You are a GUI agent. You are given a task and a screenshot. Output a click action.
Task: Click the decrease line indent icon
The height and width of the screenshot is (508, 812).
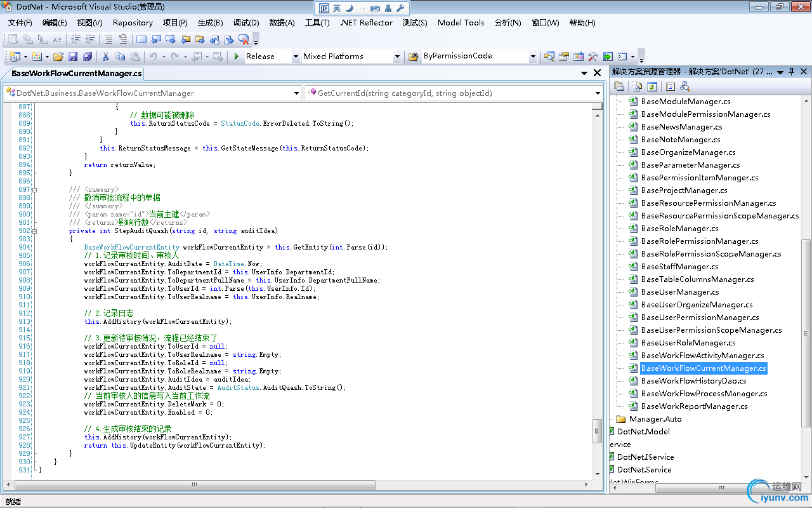tap(76, 39)
